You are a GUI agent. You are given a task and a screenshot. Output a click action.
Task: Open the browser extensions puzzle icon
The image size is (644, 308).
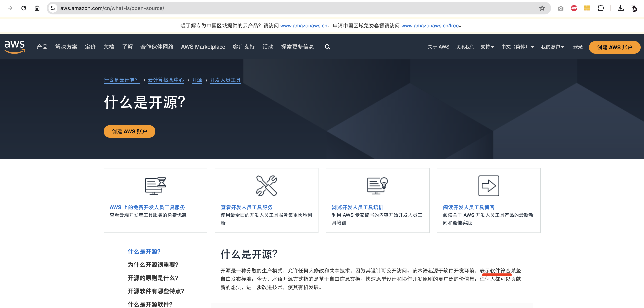tap(601, 8)
